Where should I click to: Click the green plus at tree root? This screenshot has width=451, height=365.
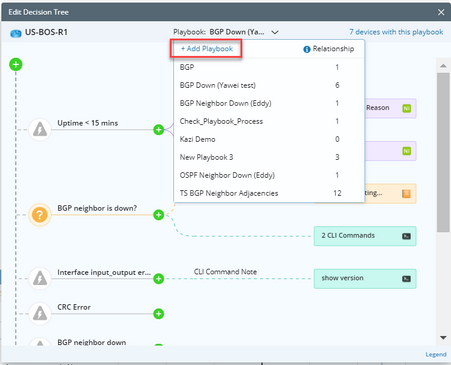[x=16, y=64]
